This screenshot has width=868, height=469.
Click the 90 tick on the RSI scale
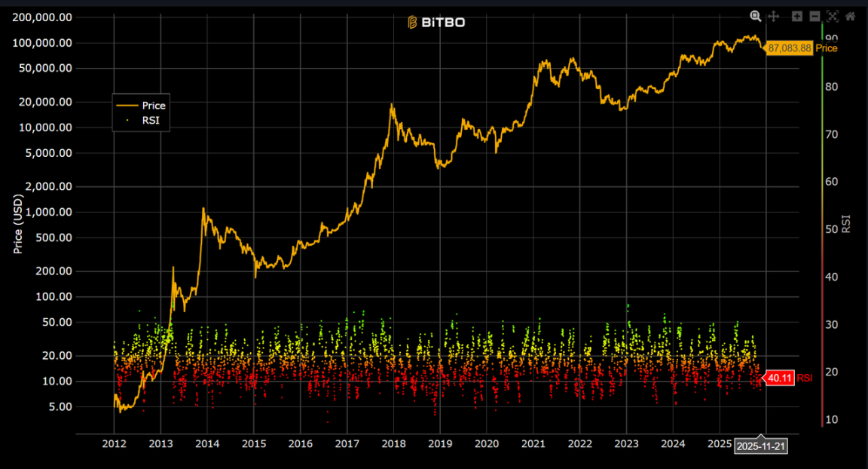pyautogui.click(x=832, y=38)
